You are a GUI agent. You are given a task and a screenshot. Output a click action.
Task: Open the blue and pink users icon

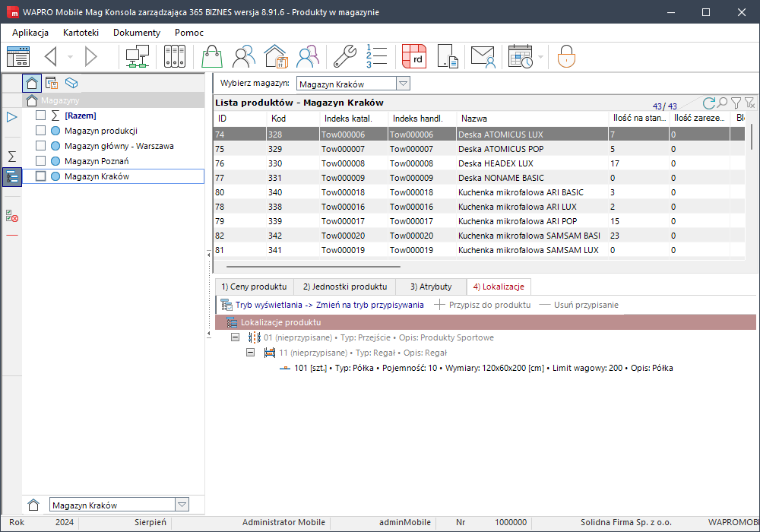point(308,57)
